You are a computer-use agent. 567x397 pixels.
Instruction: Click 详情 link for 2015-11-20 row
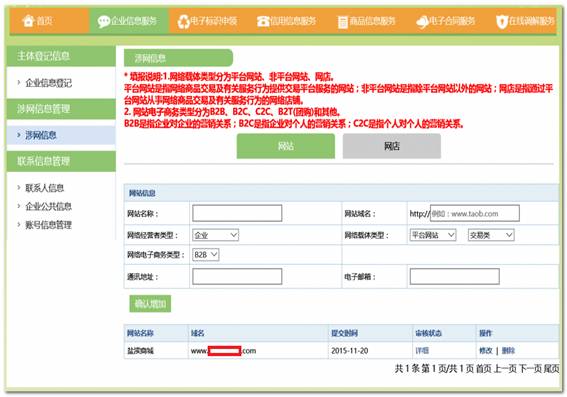click(x=422, y=350)
